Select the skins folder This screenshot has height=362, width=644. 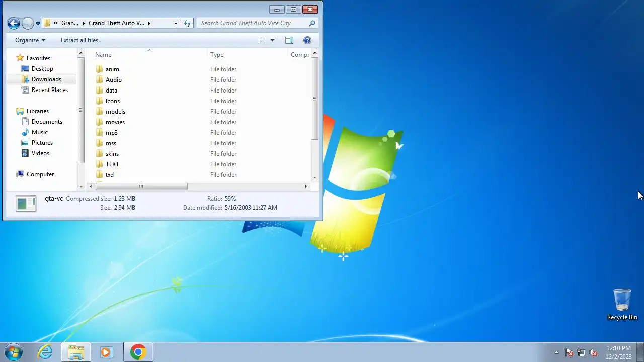(112, 154)
